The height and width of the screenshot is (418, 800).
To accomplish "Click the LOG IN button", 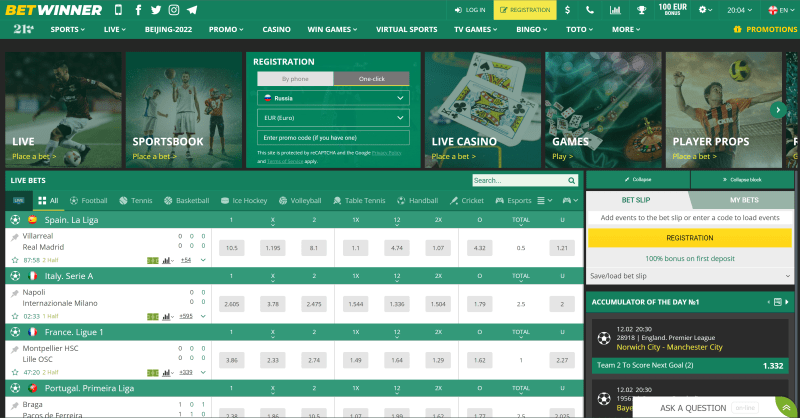I will coord(470,10).
